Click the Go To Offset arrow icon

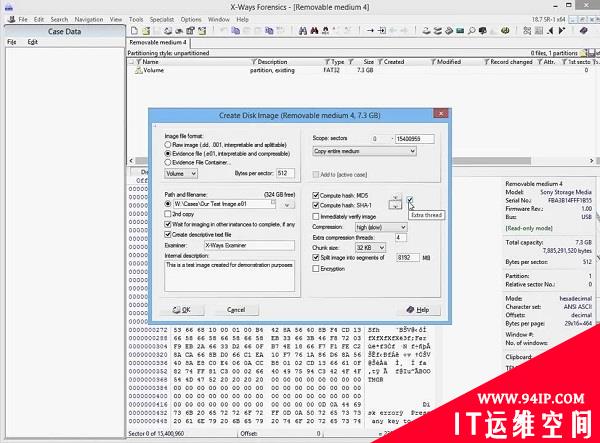[x=370, y=31]
